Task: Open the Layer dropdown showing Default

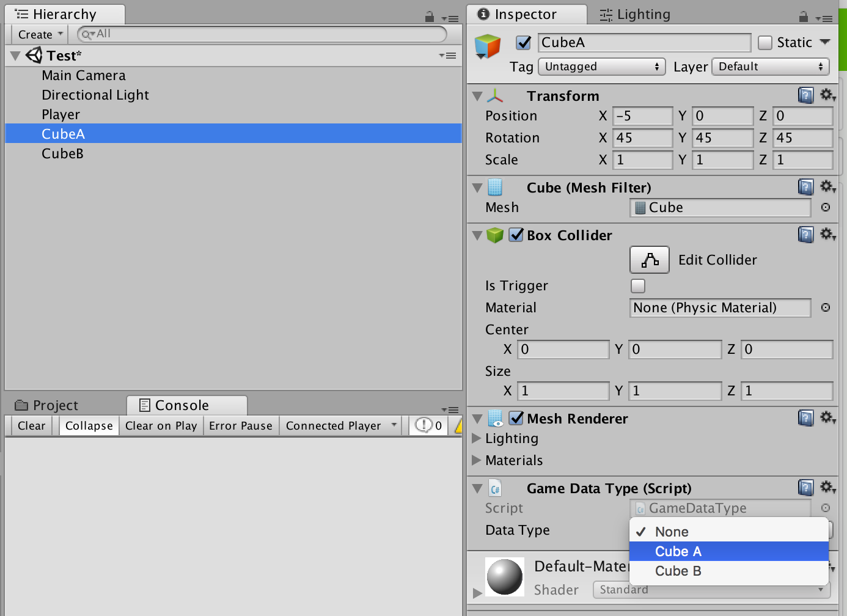Action: click(x=771, y=67)
